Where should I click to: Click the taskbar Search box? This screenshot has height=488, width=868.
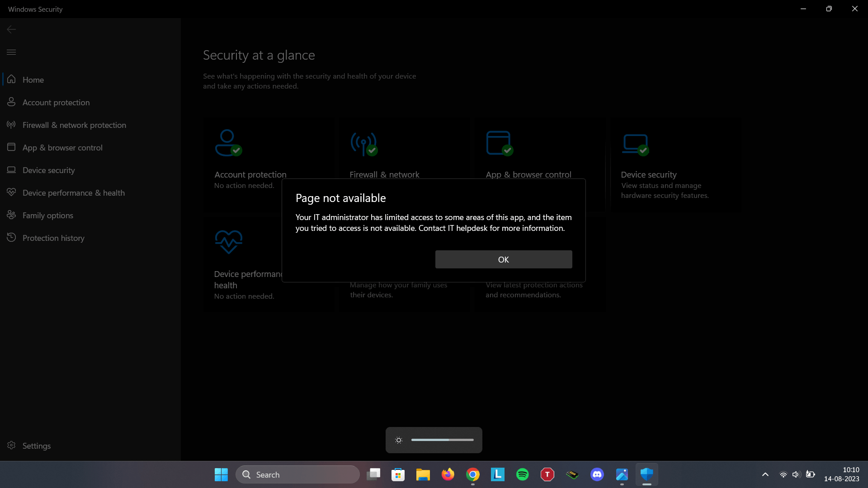[297, 474]
